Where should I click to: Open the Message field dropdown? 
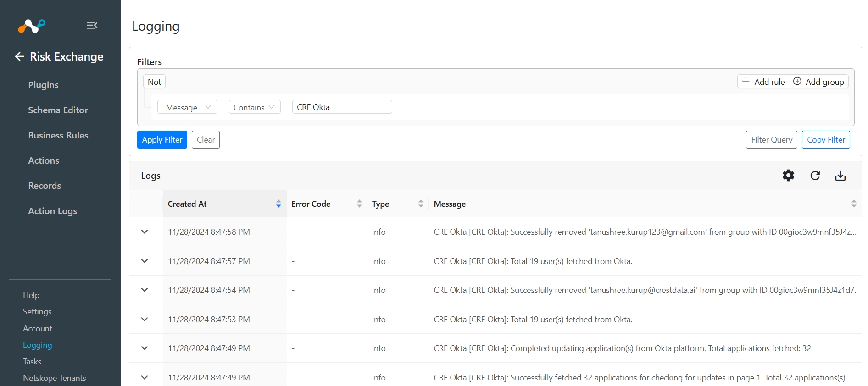pos(187,107)
